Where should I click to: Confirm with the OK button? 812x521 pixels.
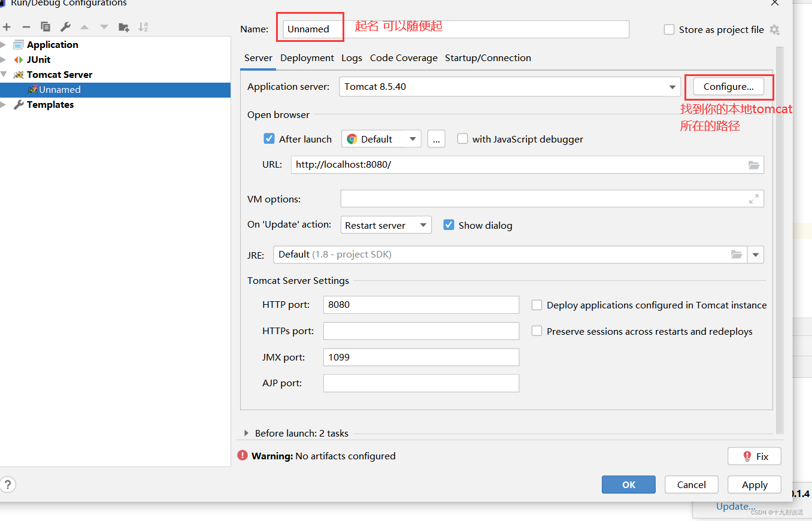(x=629, y=485)
